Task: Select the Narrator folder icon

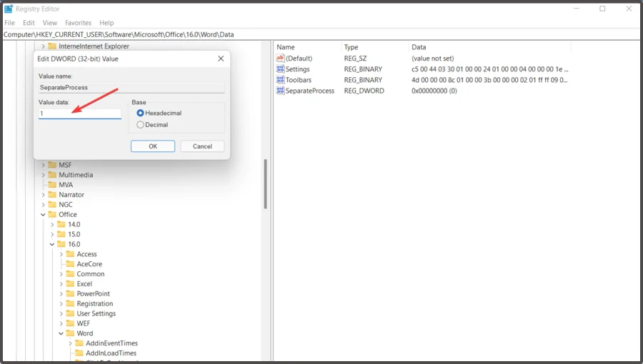Action: point(52,194)
